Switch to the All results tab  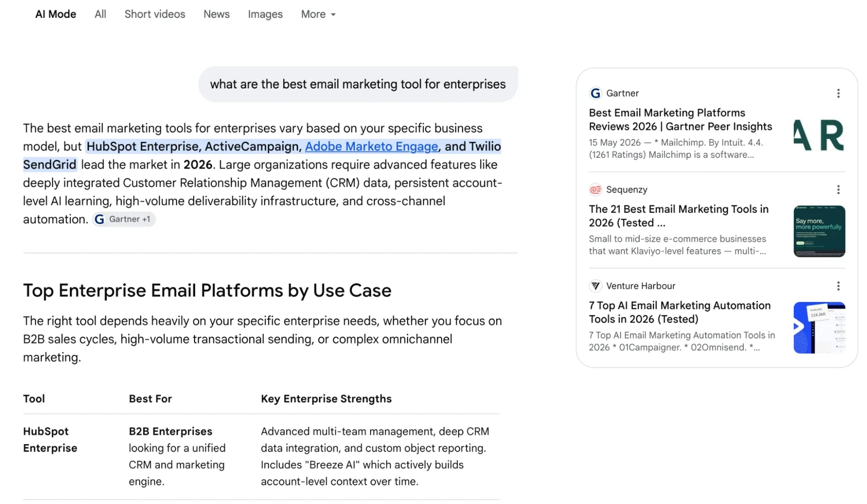point(100,14)
